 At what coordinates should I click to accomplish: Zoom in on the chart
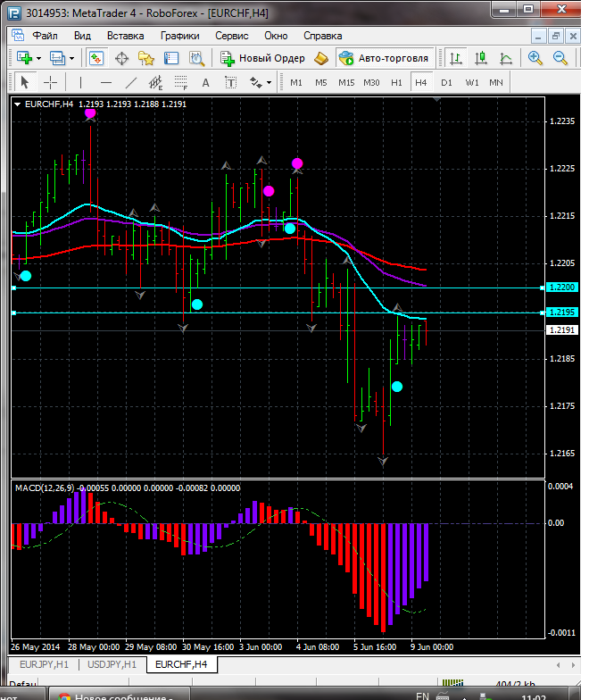coord(535,58)
